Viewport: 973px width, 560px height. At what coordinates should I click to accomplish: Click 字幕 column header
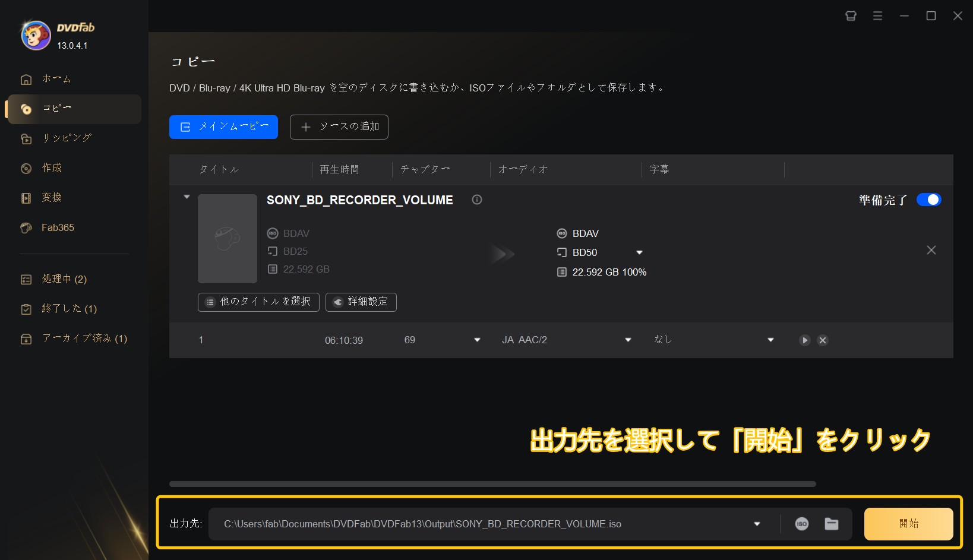click(659, 169)
